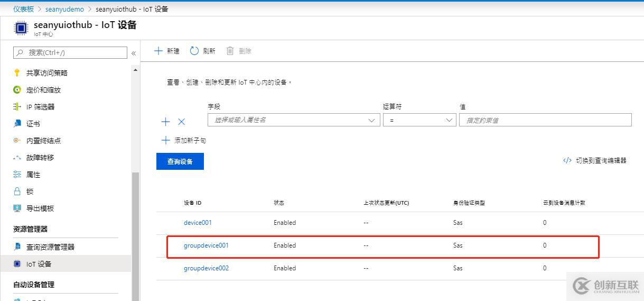644x301 pixels.
Task: Open the 运算符 operator dropdown
Action: [419, 120]
